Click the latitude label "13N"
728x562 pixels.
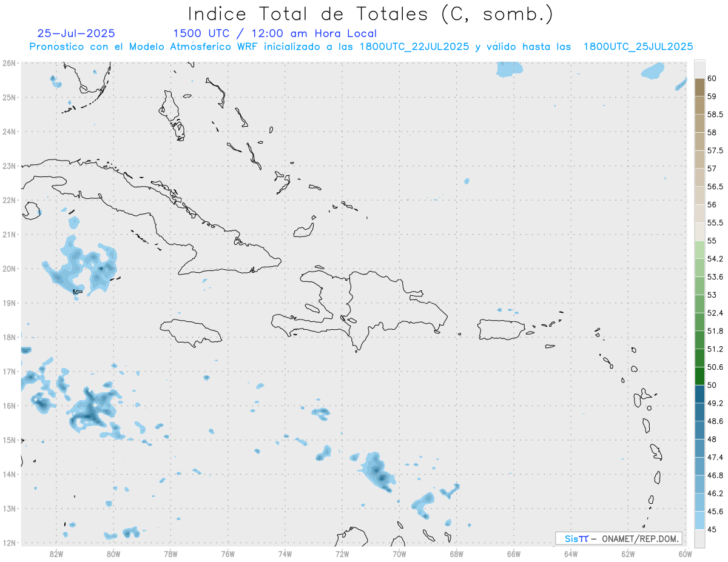click(8, 509)
